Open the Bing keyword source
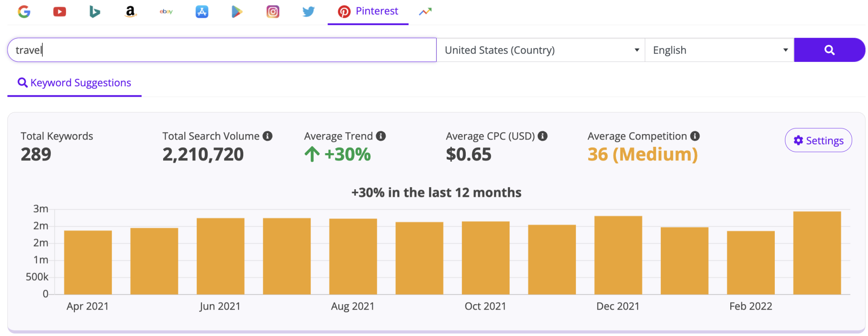 (x=95, y=11)
